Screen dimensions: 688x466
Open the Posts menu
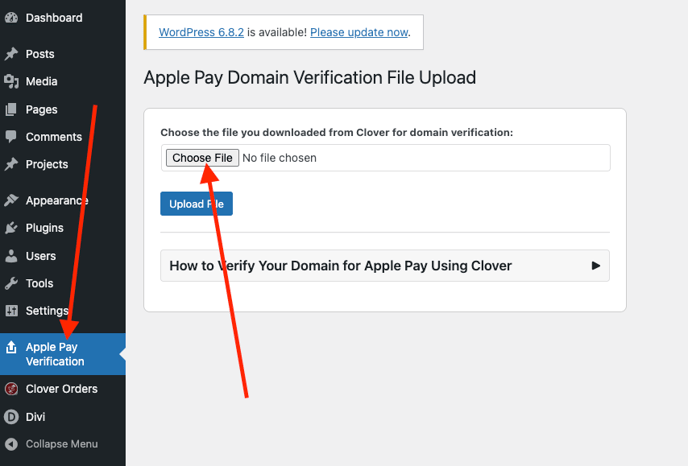point(40,54)
